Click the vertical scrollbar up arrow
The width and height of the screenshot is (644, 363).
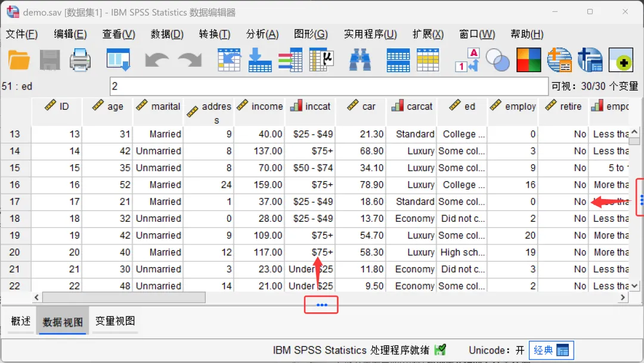(634, 132)
